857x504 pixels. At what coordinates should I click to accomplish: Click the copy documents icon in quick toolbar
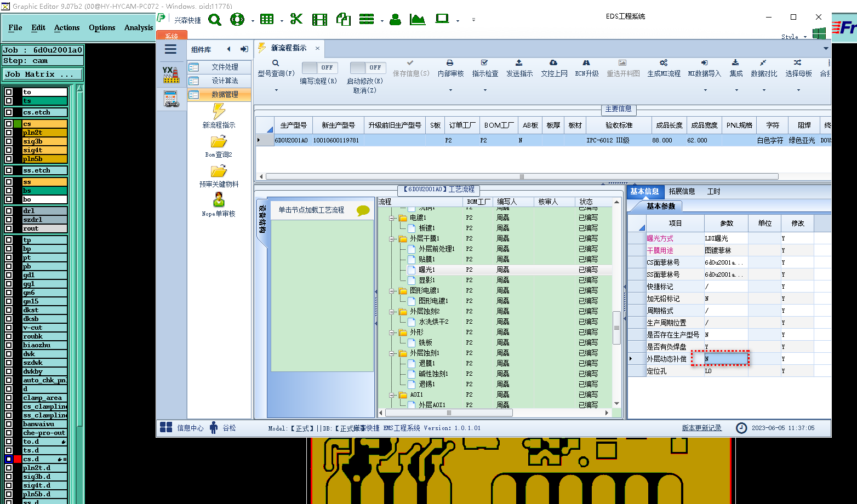point(344,20)
